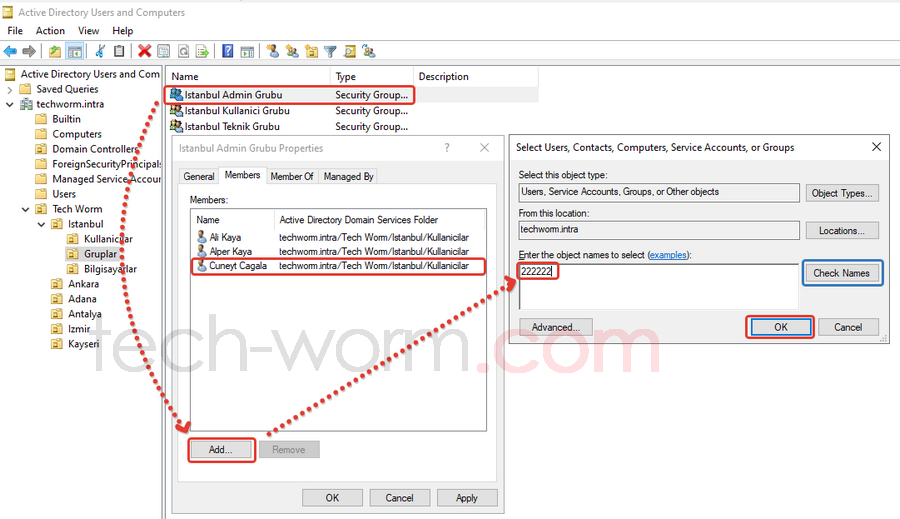Click the blue Help question-mark icon
The image size is (900, 519).
(x=228, y=51)
